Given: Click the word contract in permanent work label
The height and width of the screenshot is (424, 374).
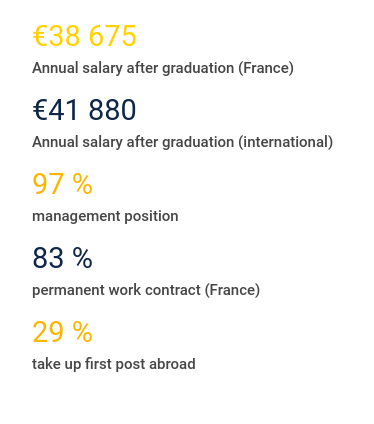Looking at the screenshot, I should [173, 290].
